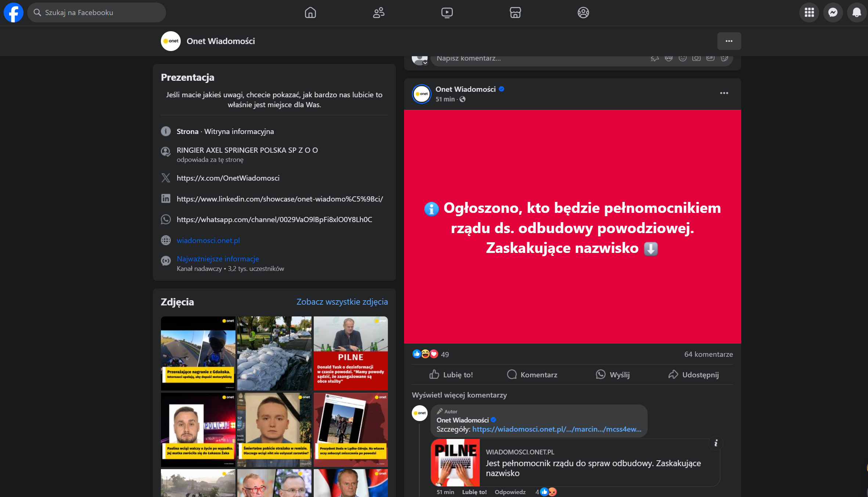This screenshot has width=868, height=497.
Task: Click the public audience globe icon
Action: [462, 99]
